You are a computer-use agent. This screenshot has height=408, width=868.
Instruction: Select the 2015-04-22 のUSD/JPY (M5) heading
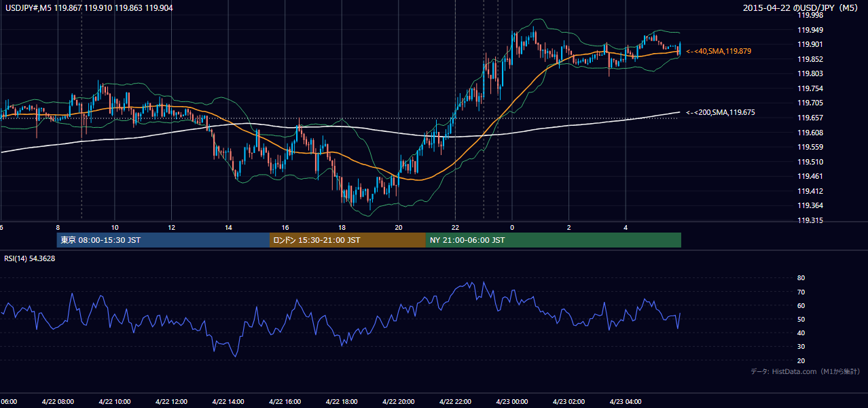[801, 8]
